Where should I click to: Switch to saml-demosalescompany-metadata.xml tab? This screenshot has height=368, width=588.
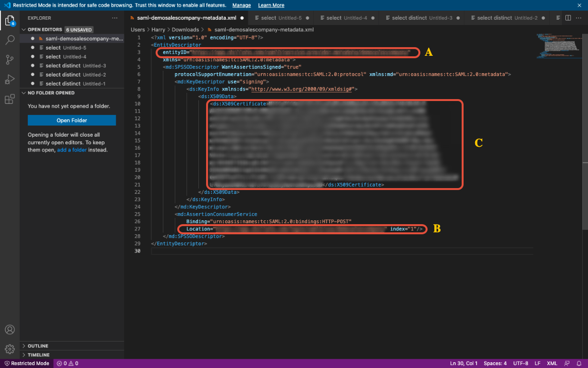(x=186, y=18)
